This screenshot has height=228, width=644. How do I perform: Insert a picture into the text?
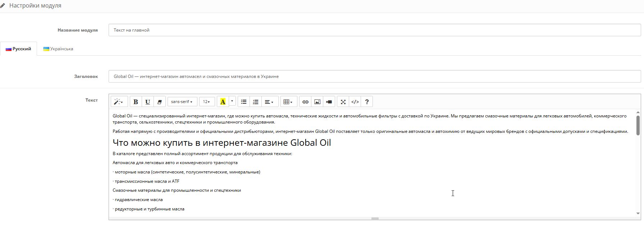(x=317, y=102)
